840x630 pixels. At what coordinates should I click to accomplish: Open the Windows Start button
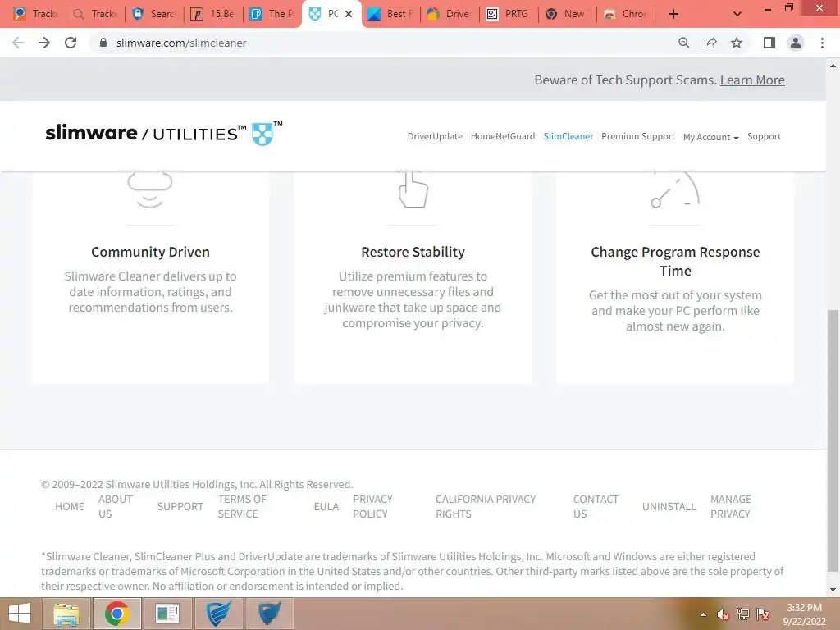point(20,614)
